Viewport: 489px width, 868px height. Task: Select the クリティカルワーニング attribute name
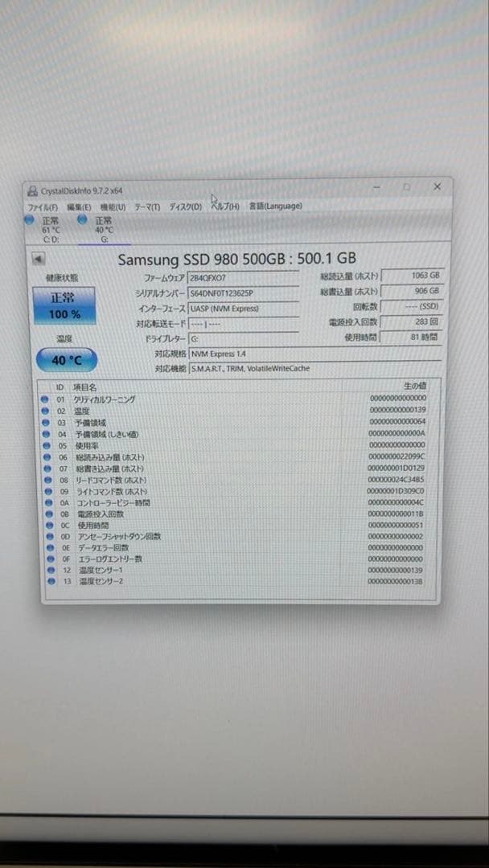(x=104, y=399)
